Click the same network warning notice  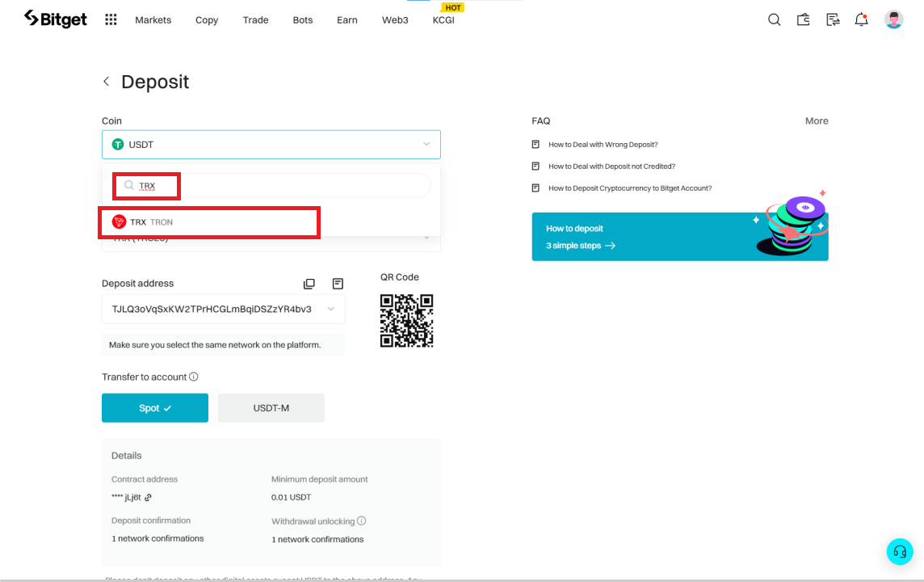[224, 345]
